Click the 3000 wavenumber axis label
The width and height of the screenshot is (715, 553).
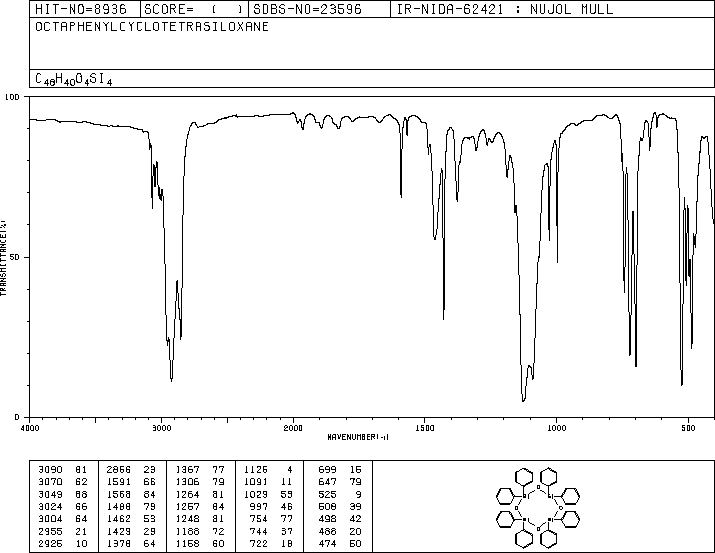click(x=161, y=428)
